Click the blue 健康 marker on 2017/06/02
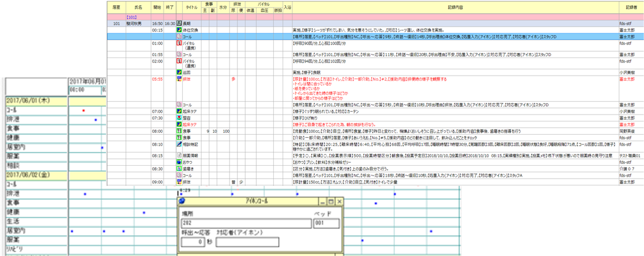 point(144,213)
